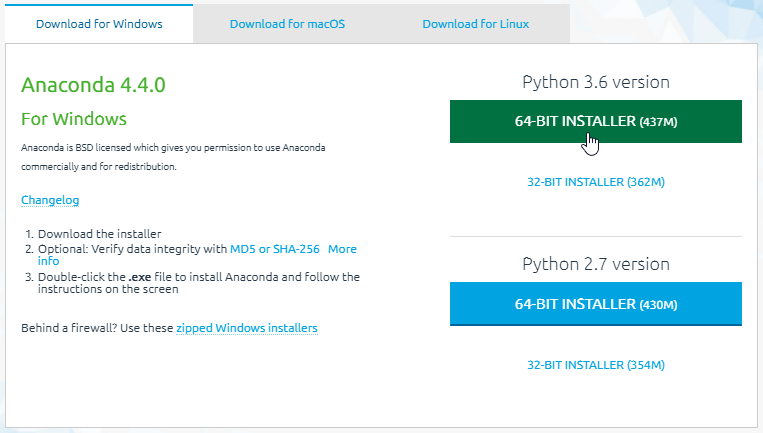This screenshot has height=433, width=763.
Task: Switch to the Download for Windows tab
Action: (99, 23)
